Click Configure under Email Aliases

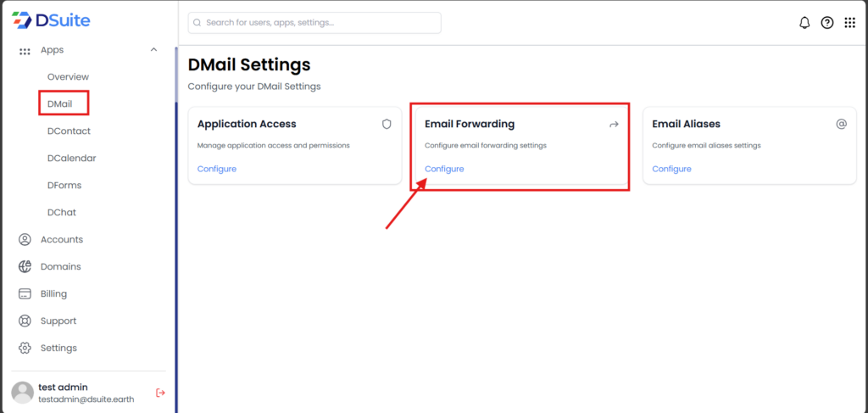click(671, 169)
